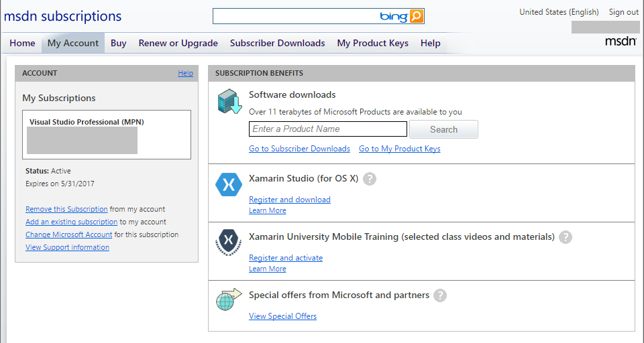Click View Special Offers link
Image resolution: width=644 pixels, height=343 pixels.
(x=282, y=316)
